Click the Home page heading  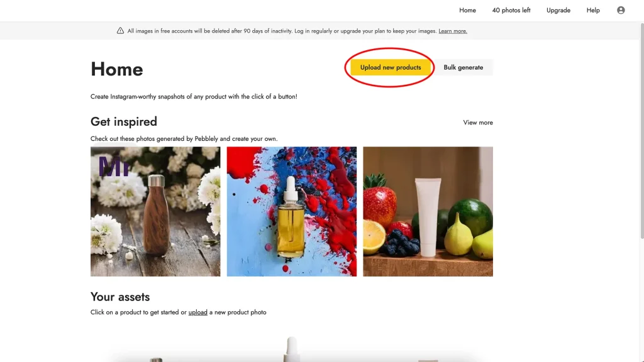click(116, 69)
